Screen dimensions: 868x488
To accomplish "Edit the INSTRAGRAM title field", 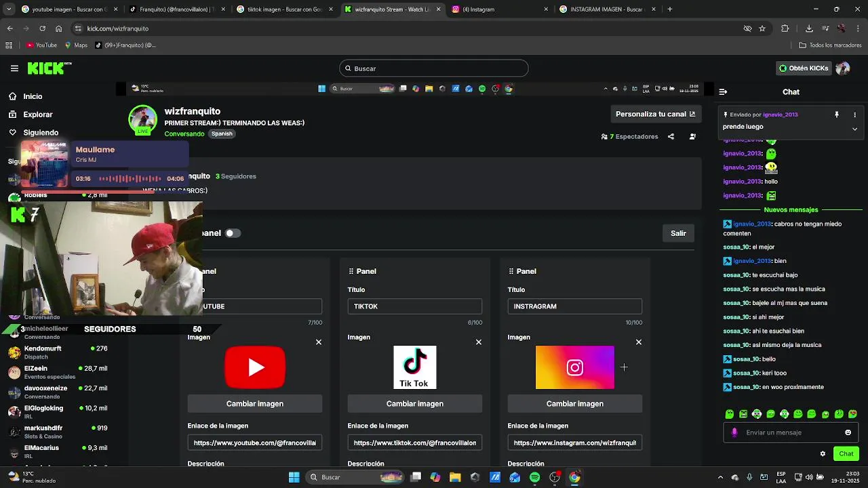I will click(575, 306).
